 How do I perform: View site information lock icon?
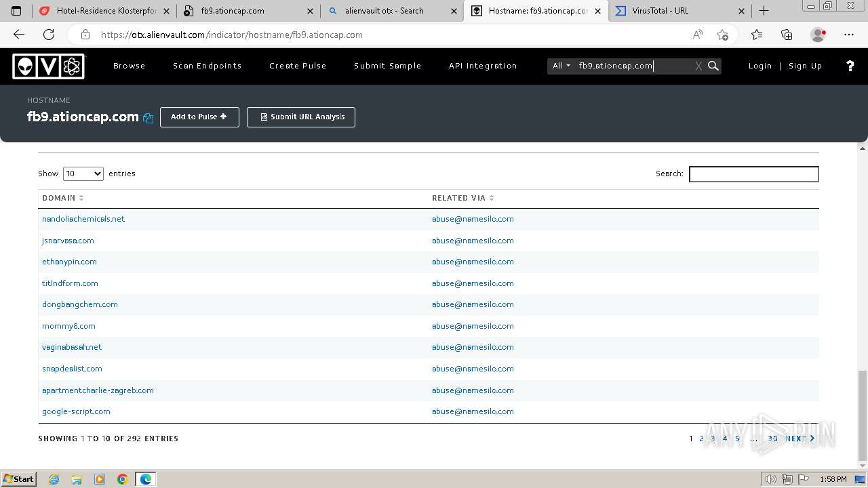pos(85,35)
